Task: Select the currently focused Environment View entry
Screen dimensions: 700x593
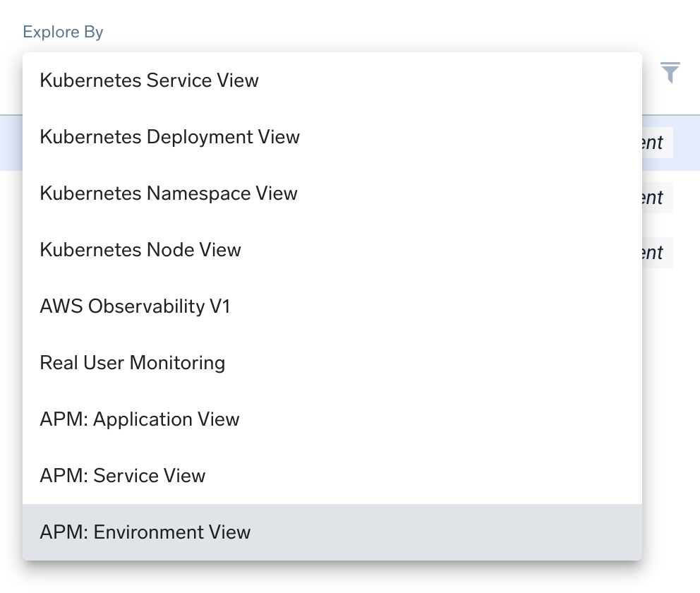Action: (145, 532)
